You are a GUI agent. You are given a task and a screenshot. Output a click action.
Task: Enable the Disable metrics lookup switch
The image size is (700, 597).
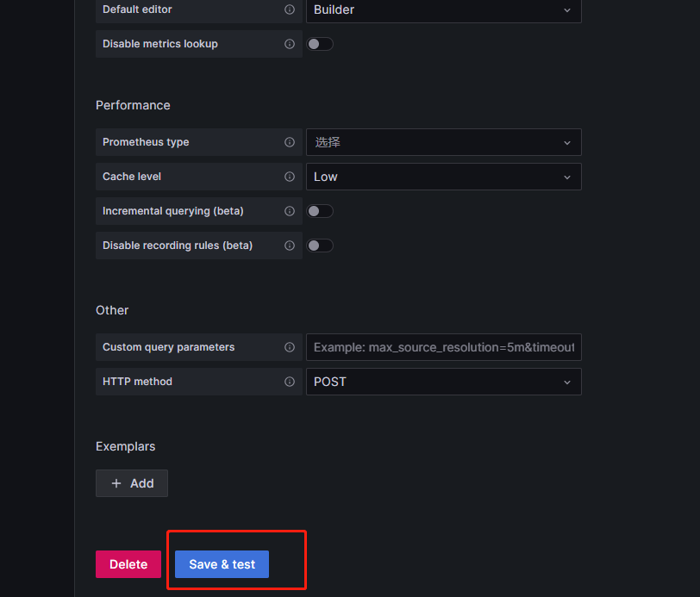coord(320,44)
